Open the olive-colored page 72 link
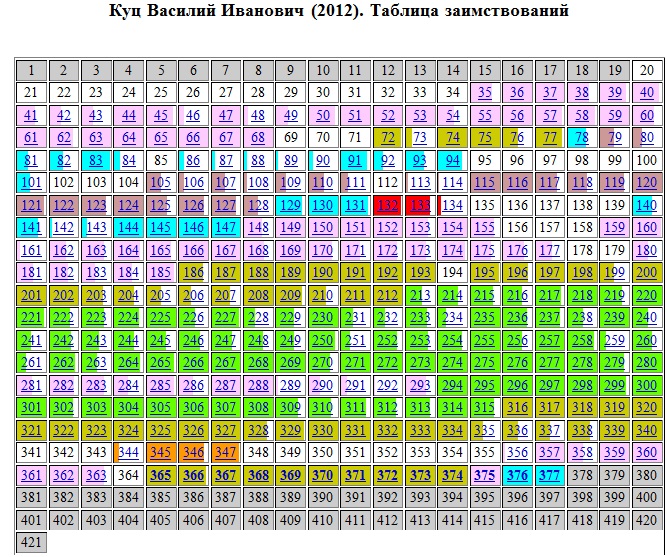This screenshot has height=557, width=667. [x=387, y=137]
